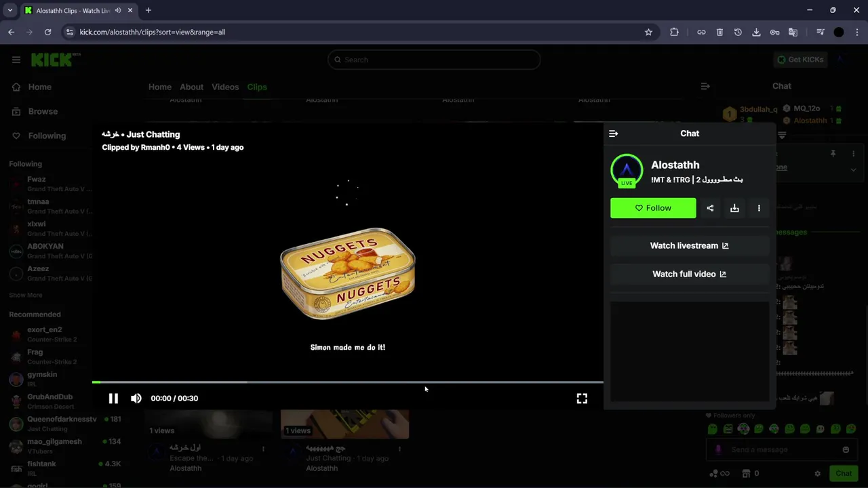
Task: Open the Alostathh channel name
Action: (675, 165)
